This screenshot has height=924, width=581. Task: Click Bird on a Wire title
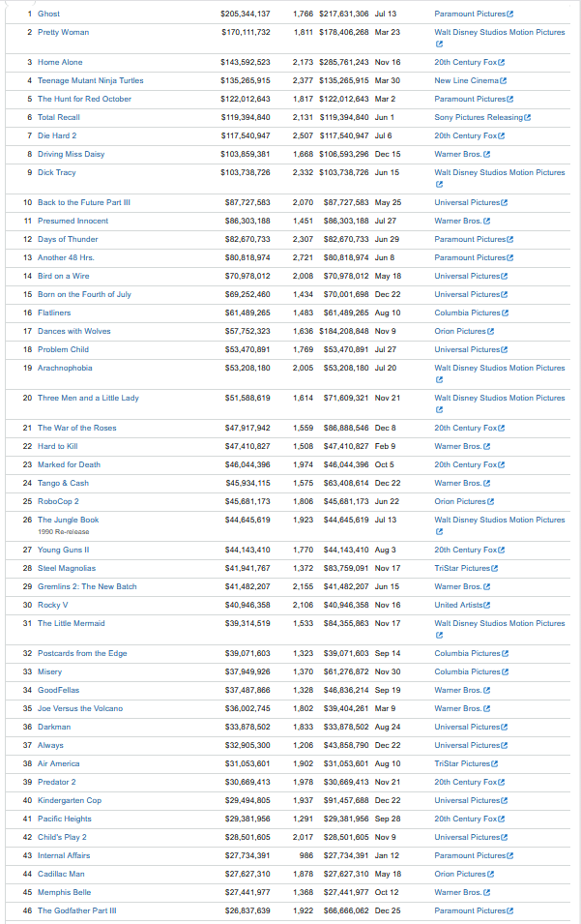[64, 276]
